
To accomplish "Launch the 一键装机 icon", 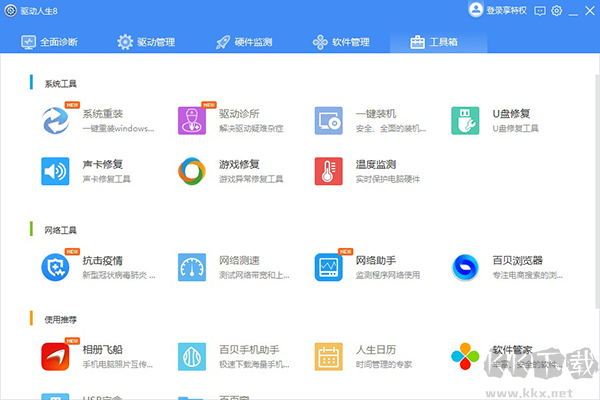I will 329,121.
